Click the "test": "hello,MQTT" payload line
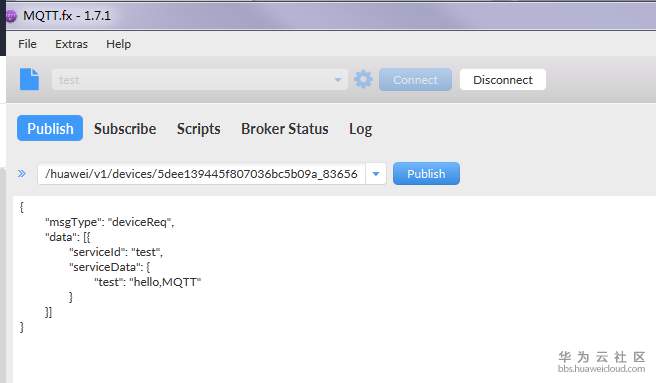 point(148,282)
